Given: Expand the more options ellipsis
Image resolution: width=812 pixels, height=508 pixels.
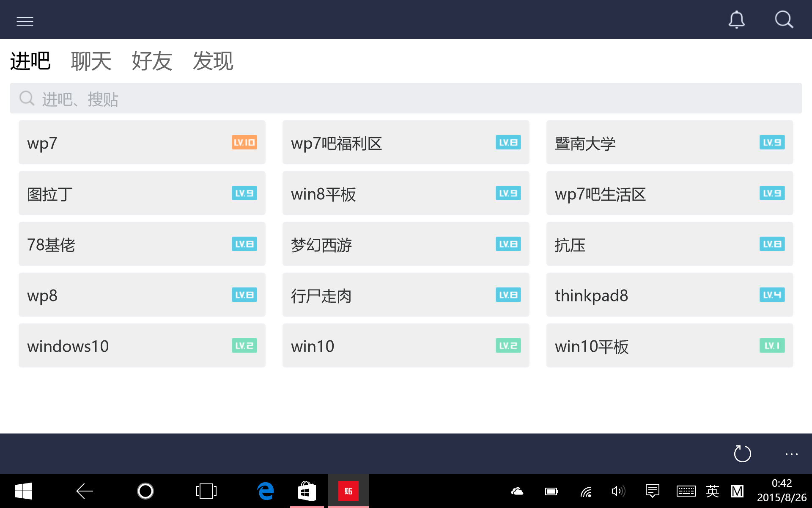Looking at the screenshot, I should [791, 454].
